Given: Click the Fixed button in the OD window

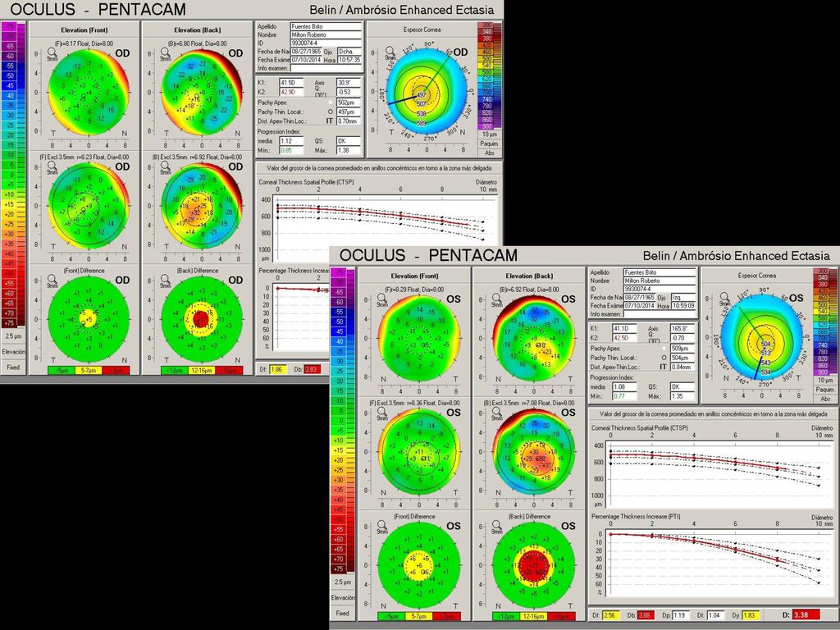Looking at the screenshot, I should pos(13,367).
